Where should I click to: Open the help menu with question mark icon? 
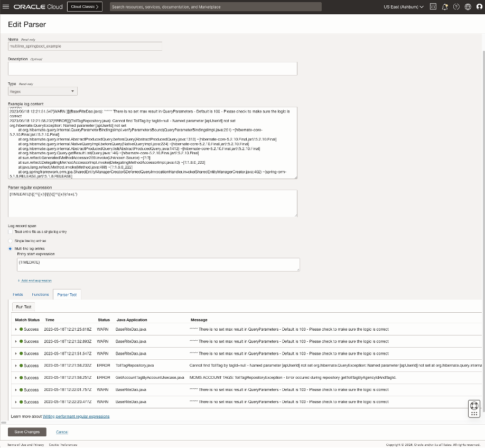[x=457, y=6]
